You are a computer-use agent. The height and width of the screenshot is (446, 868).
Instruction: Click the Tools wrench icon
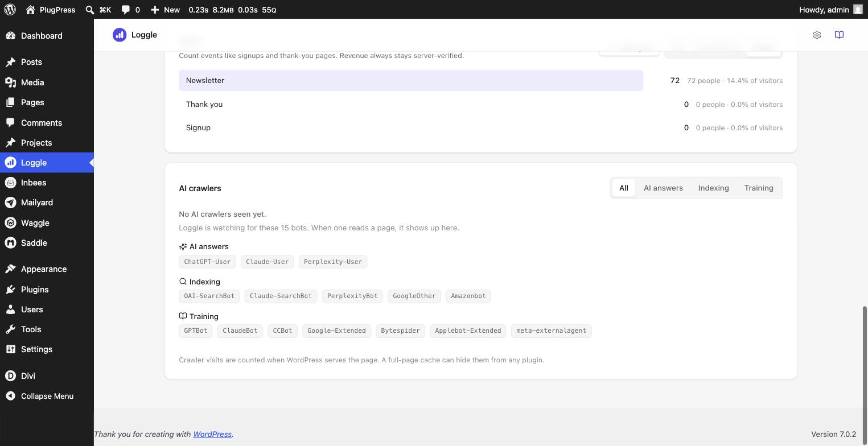pyautogui.click(x=10, y=329)
